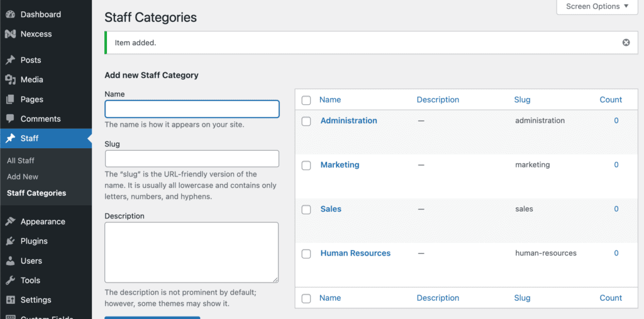Click the Appearance paintbrush icon

click(10, 222)
